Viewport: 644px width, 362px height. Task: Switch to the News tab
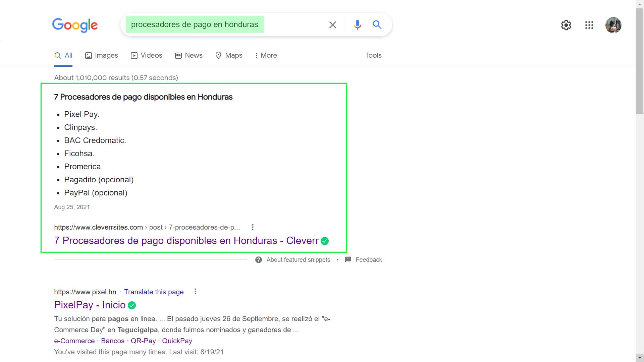tap(189, 56)
